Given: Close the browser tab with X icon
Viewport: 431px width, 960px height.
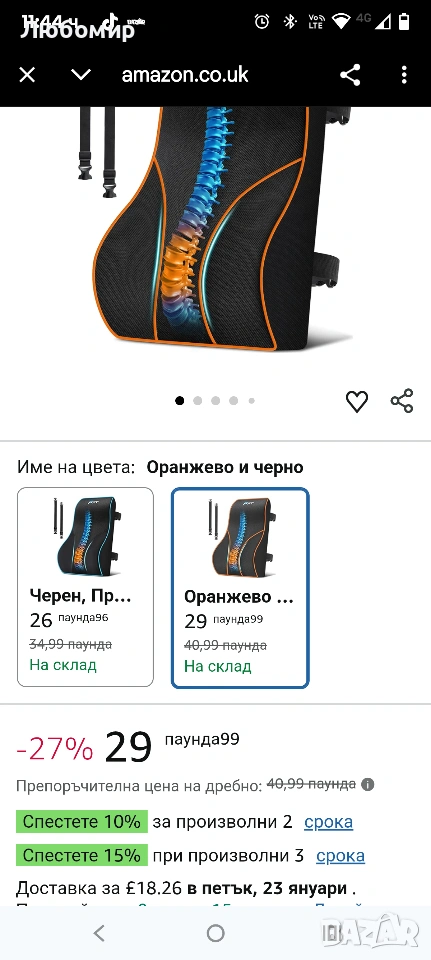Looking at the screenshot, I should pos(27,75).
